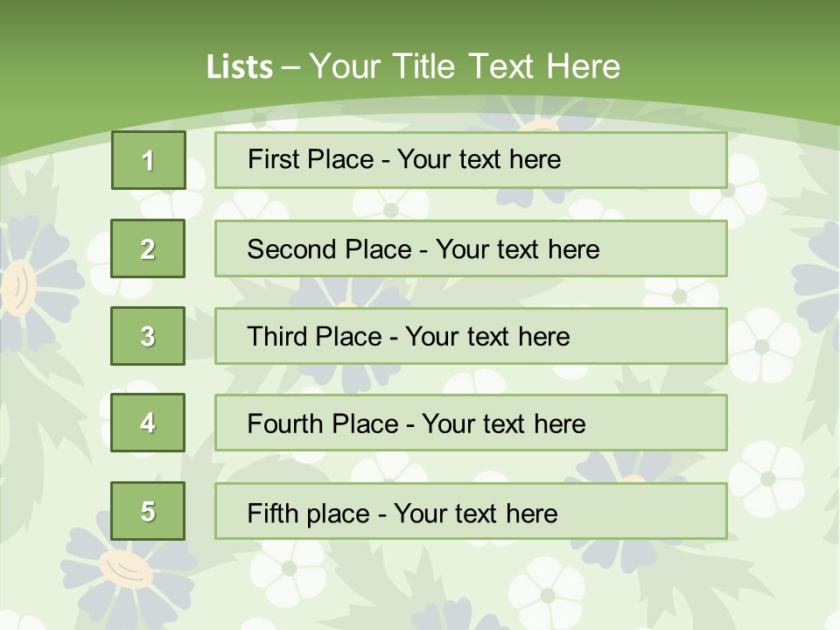
Task: Select the number 2 box
Action: click(148, 248)
